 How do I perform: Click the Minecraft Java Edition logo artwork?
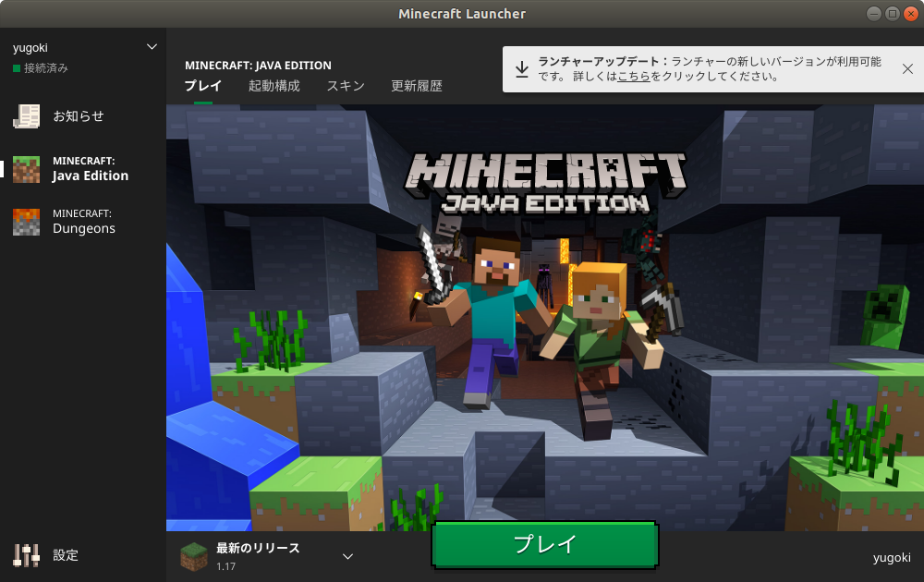click(545, 183)
